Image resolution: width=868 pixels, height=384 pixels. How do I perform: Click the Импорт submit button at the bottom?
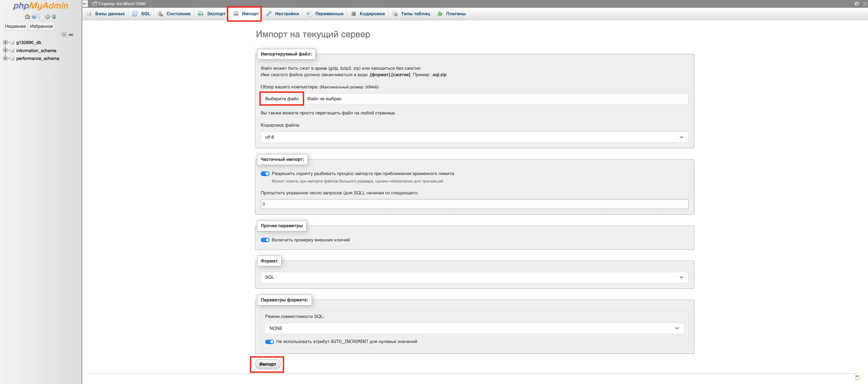tap(268, 364)
